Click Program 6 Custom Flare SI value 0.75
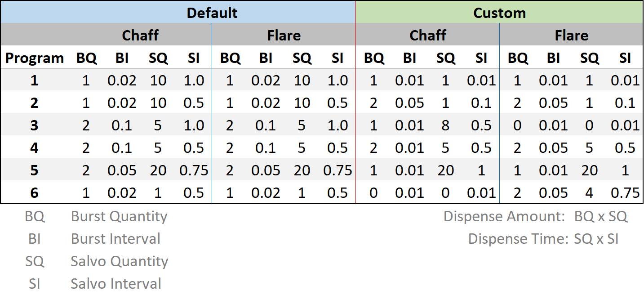The image size is (644, 295). (x=625, y=193)
